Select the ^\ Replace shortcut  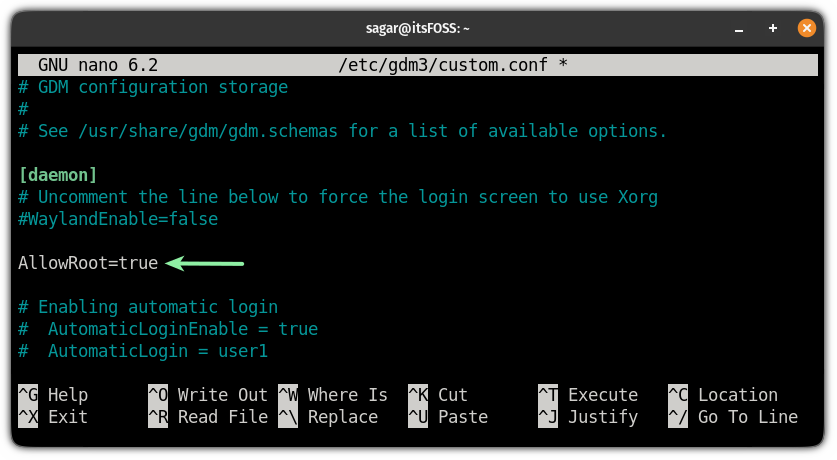pos(333,417)
